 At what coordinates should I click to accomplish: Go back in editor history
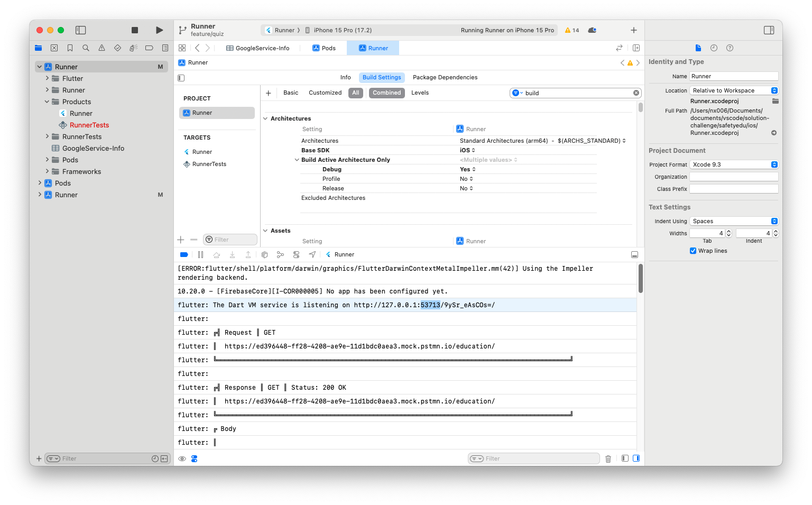coord(197,48)
